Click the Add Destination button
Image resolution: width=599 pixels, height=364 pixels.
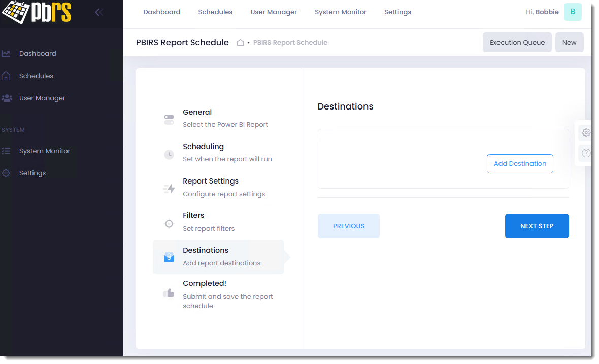click(520, 164)
